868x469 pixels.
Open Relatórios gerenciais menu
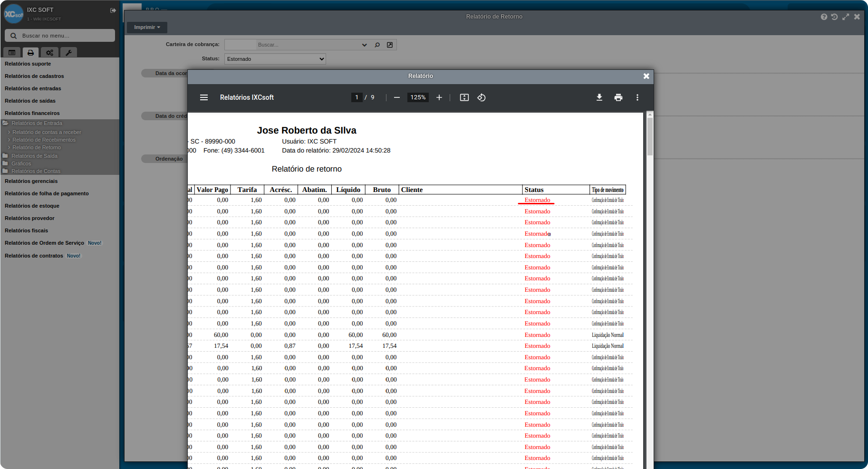click(x=31, y=181)
